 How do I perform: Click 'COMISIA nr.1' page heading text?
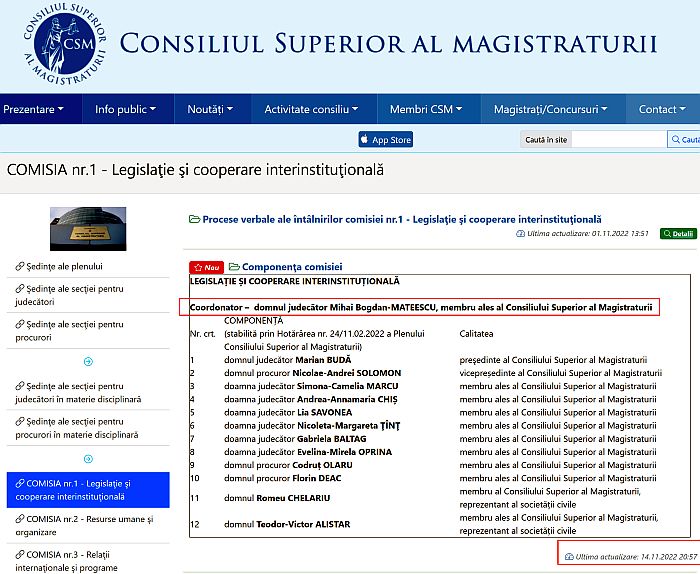pyautogui.click(x=195, y=170)
